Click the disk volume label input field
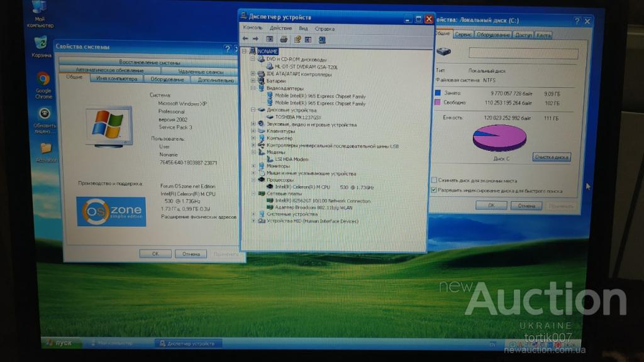644x362 pixels. click(x=524, y=53)
